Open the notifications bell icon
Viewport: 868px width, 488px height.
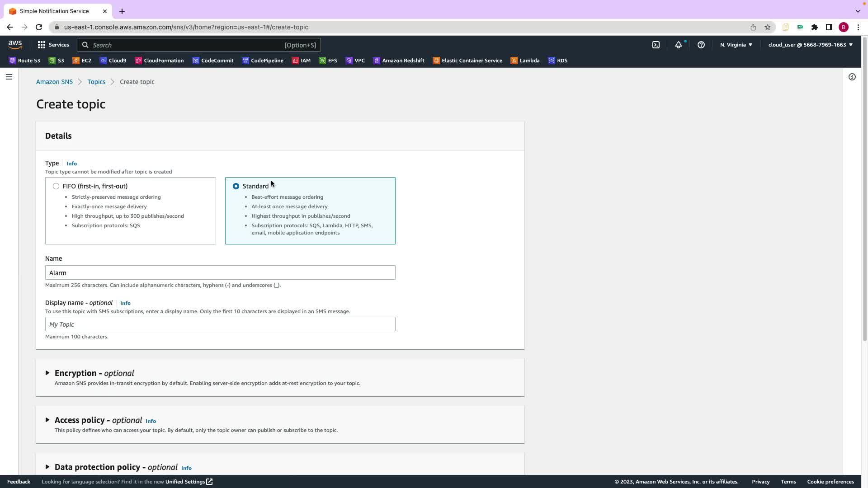[x=678, y=45]
